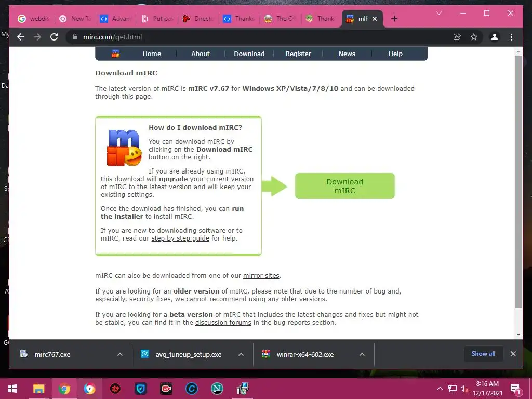Open the red screen recorder taskbar icon
532x399 pixels.
[166, 389]
